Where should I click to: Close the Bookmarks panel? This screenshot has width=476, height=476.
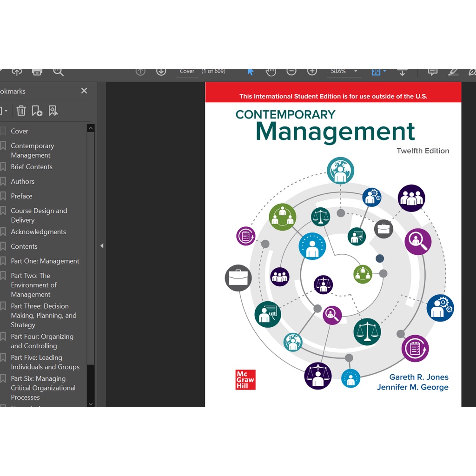[x=84, y=91]
